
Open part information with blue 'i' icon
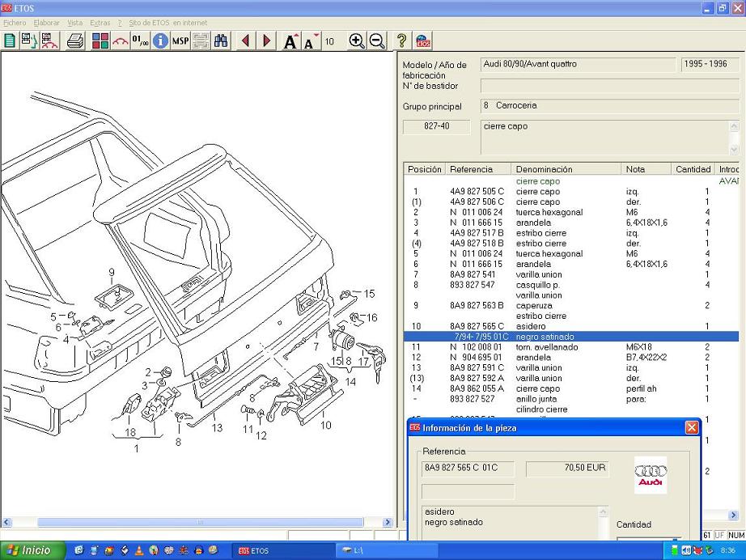pyautogui.click(x=160, y=41)
